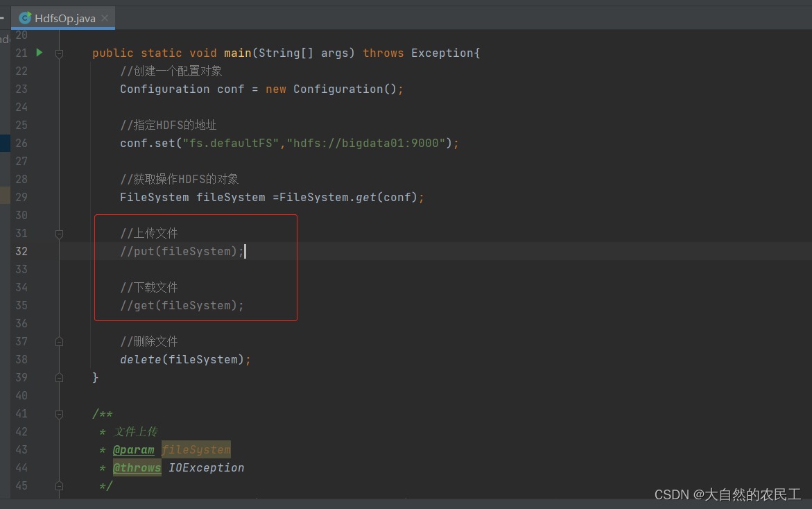This screenshot has width=812, height=509.
Task: Click the closing fold marker at line 39
Action: click(60, 378)
